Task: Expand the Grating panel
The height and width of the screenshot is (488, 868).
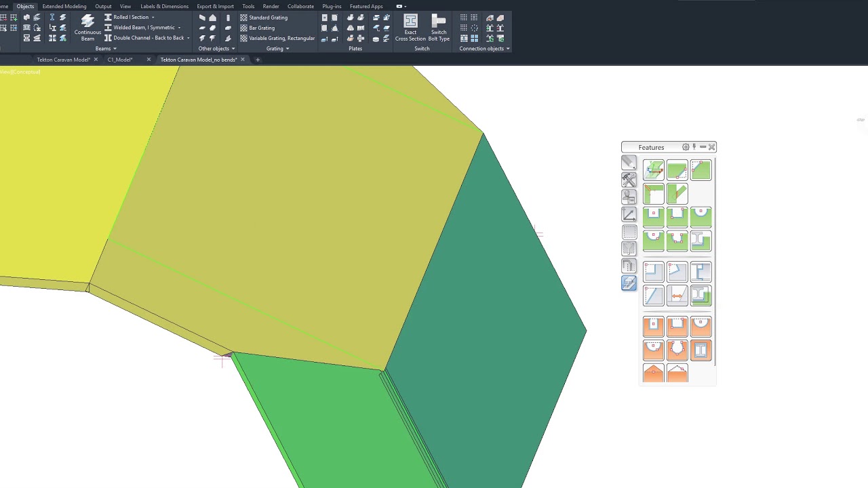Action: pos(277,49)
